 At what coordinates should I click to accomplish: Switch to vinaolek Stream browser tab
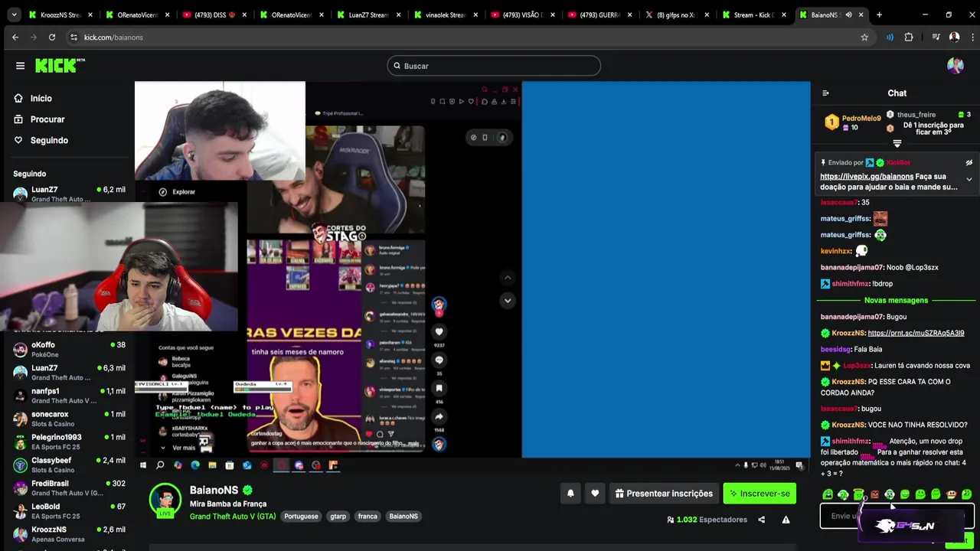click(446, 15)
